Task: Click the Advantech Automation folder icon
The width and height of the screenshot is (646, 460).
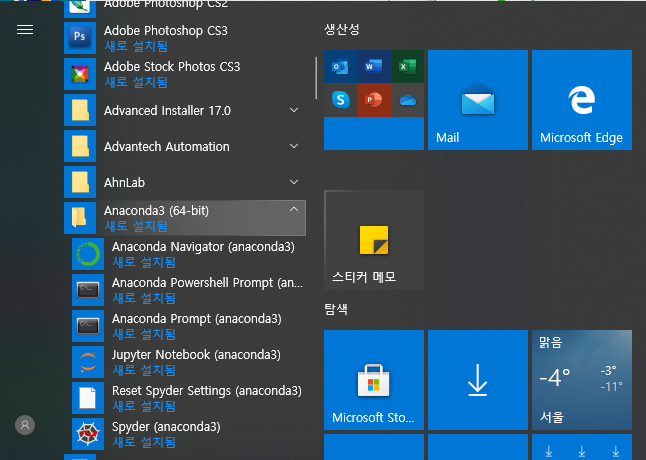Action: click(x=80, y=146)
